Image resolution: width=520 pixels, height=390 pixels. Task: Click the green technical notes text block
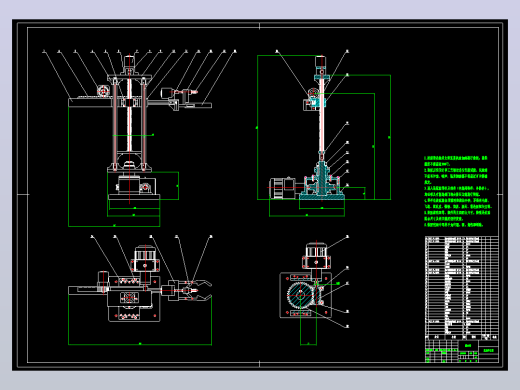click(457, 191)
